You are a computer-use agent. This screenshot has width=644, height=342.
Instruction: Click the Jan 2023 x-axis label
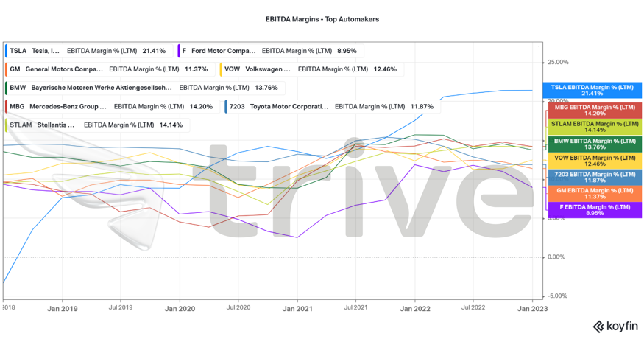532,309
